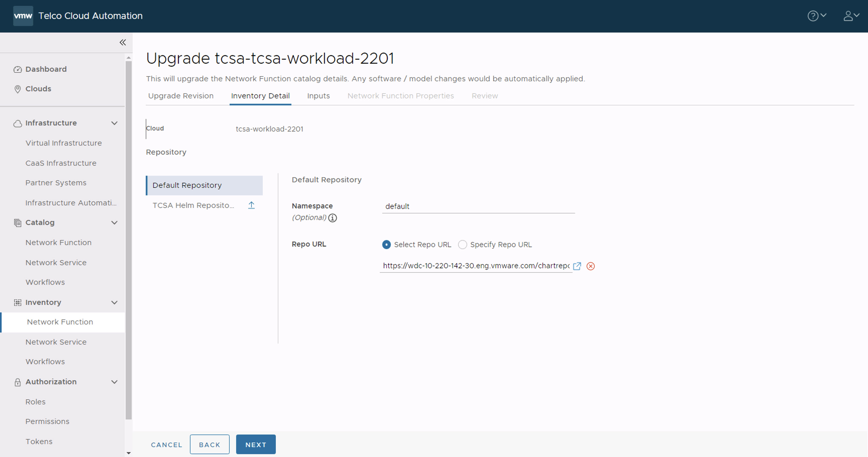Click upload arrow beside TCSA Helm Repository
Viewport: 868px width, 457px height.
[x=251, y=205]
